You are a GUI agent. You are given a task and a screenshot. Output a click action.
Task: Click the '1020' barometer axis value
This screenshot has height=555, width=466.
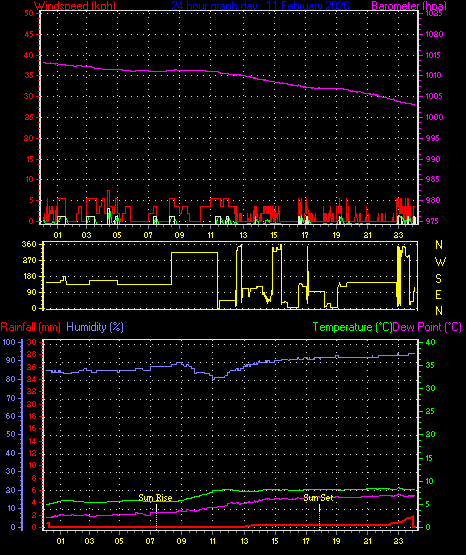coord(434,34)
